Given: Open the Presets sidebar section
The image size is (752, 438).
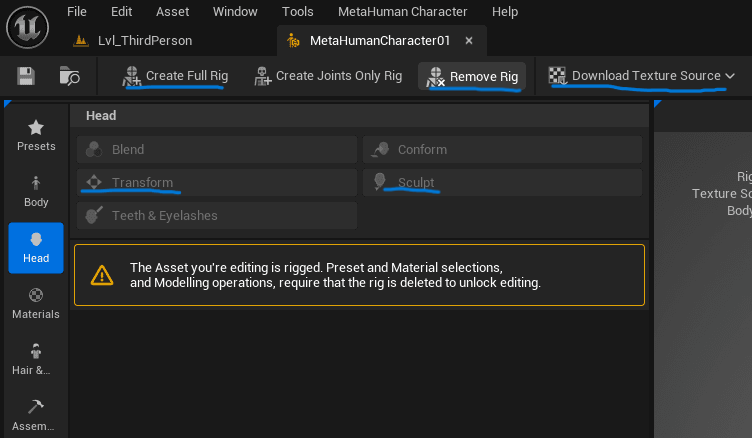Looking at the screenshot, I should point(36,136).
